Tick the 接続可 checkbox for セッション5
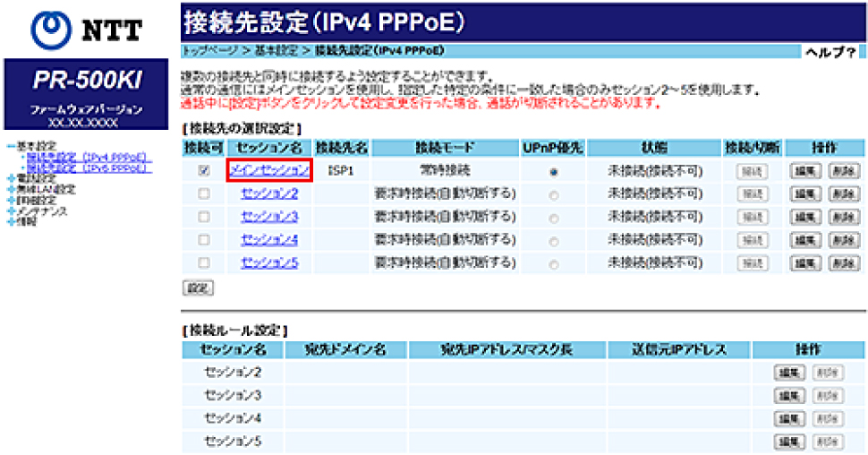The image size is (868, 455). pyautogui.click(x=204, y=263)
